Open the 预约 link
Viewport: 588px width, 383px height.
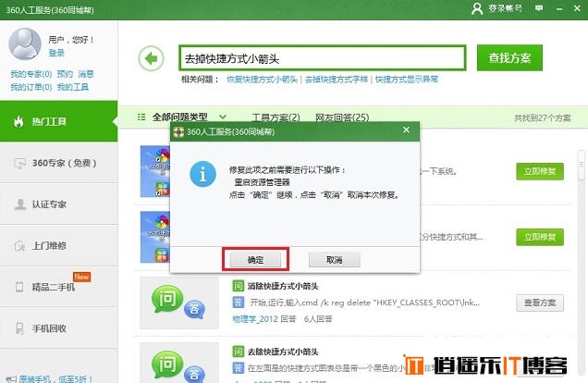coord(65,74)
